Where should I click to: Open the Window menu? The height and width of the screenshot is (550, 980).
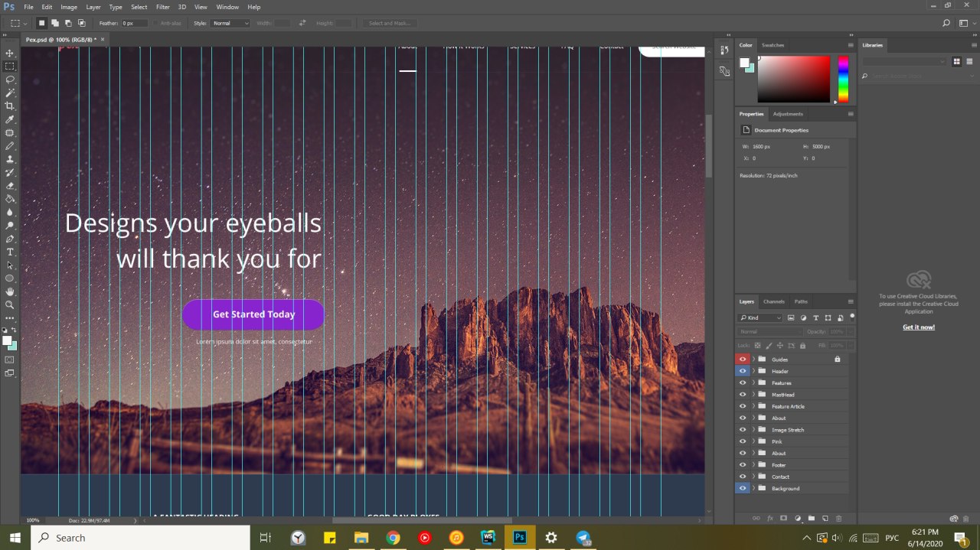227,7
